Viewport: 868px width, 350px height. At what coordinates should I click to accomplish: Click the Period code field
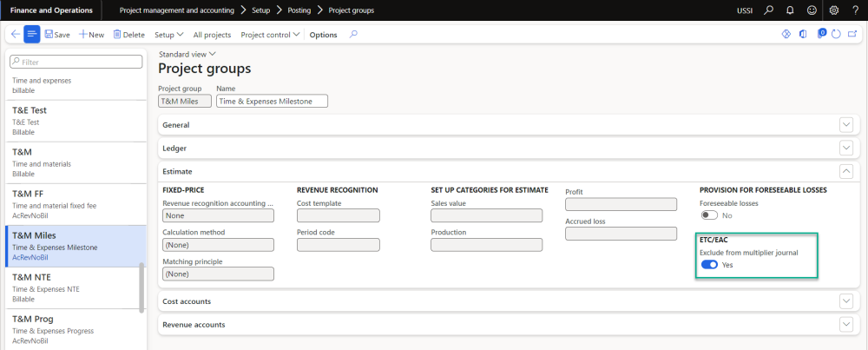coord(339,245)
